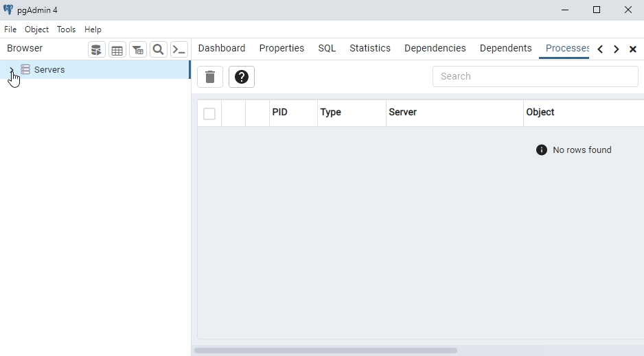Open the help question mark button
This screenshot has height=356, width=644.
[x=242, y=77]
